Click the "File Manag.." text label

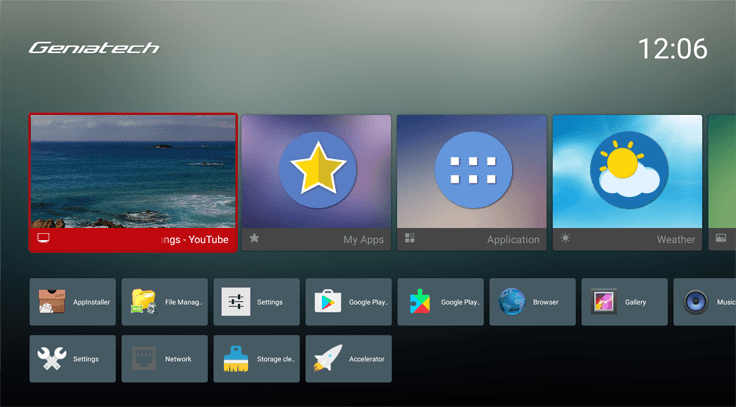(184, 302)
